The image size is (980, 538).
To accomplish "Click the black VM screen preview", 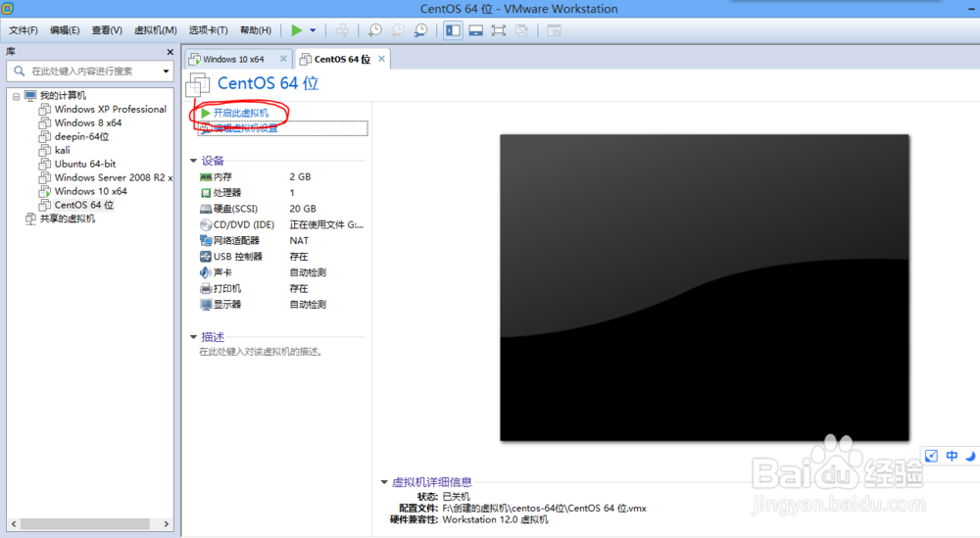I will click(x=705, y=287).
